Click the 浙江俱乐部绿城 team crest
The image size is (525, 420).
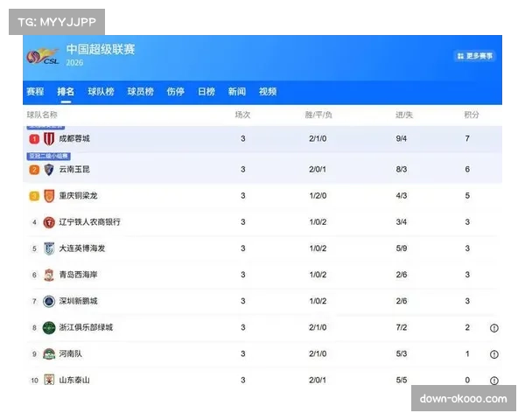coord(49,327)
